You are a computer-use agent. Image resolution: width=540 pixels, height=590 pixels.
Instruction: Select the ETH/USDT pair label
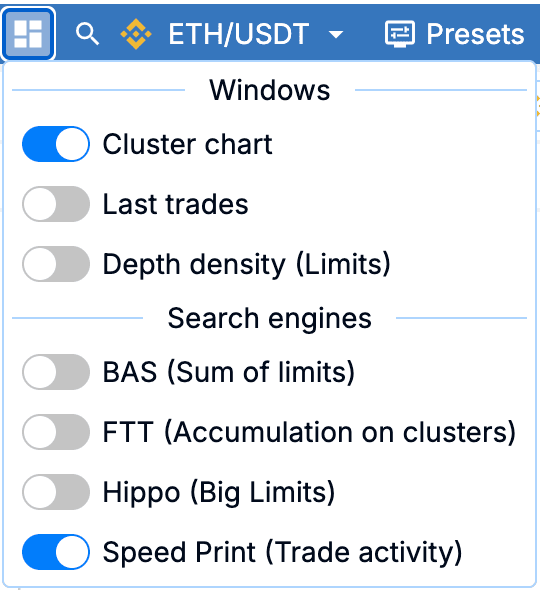click(x=239, y=34)
